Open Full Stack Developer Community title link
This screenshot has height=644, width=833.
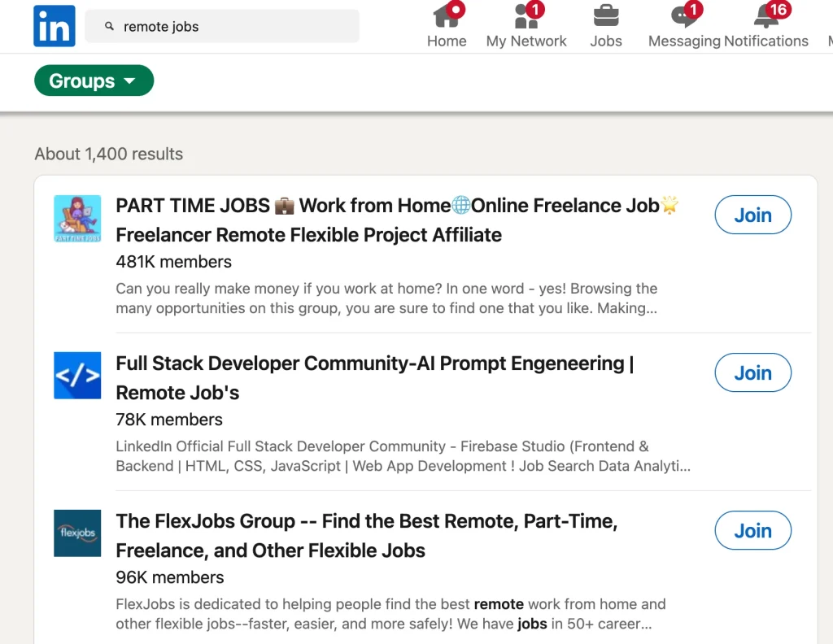374,377
